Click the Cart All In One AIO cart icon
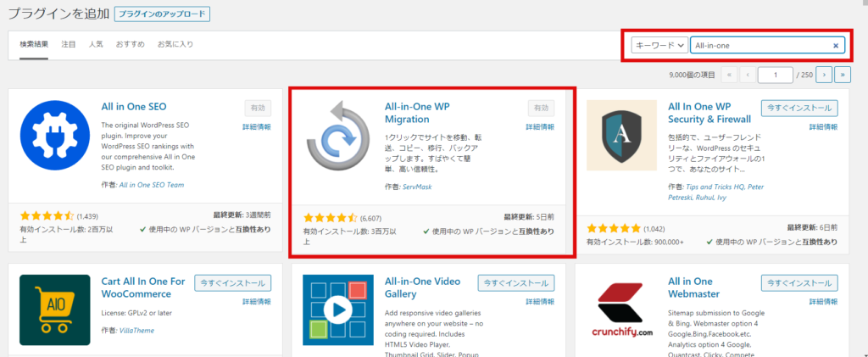 [x=55, y=310]
